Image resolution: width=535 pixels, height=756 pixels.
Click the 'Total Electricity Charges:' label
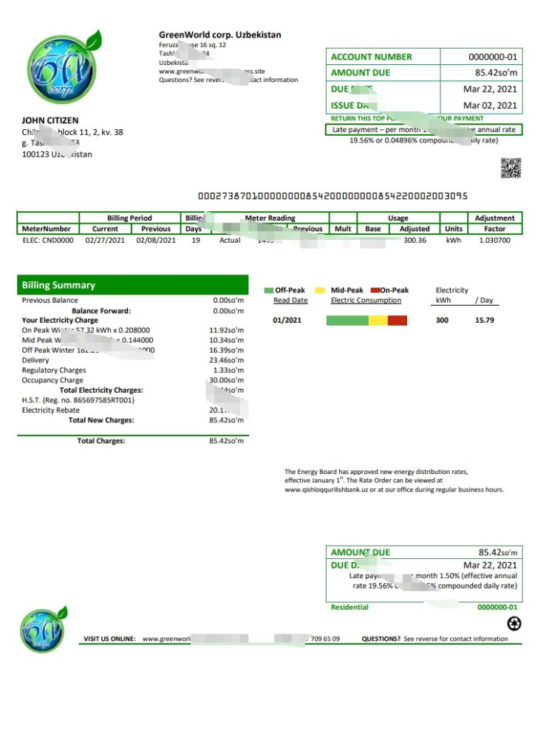pos(101,390)
